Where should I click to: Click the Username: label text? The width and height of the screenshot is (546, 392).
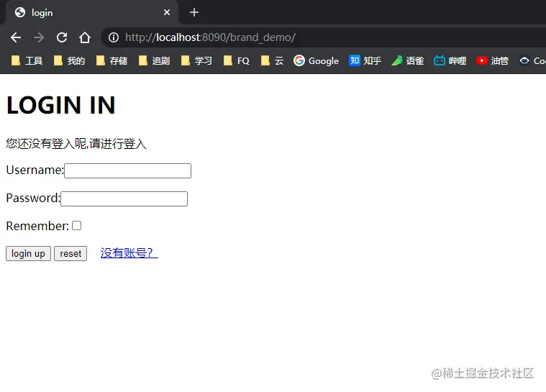pos(35,170)
